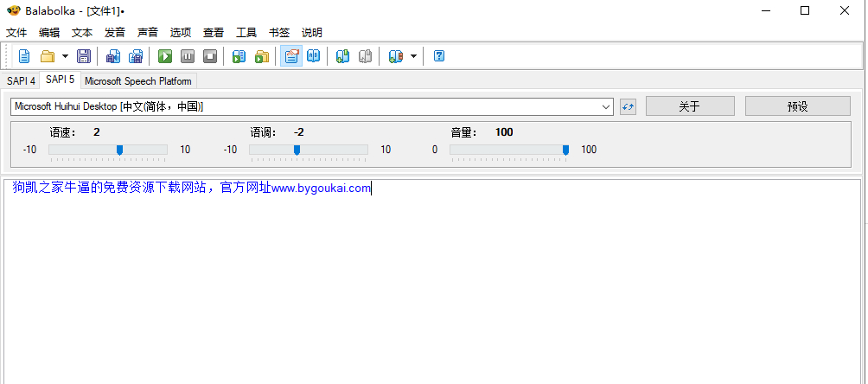Open the 查看 menu

[x=214, y=33]
